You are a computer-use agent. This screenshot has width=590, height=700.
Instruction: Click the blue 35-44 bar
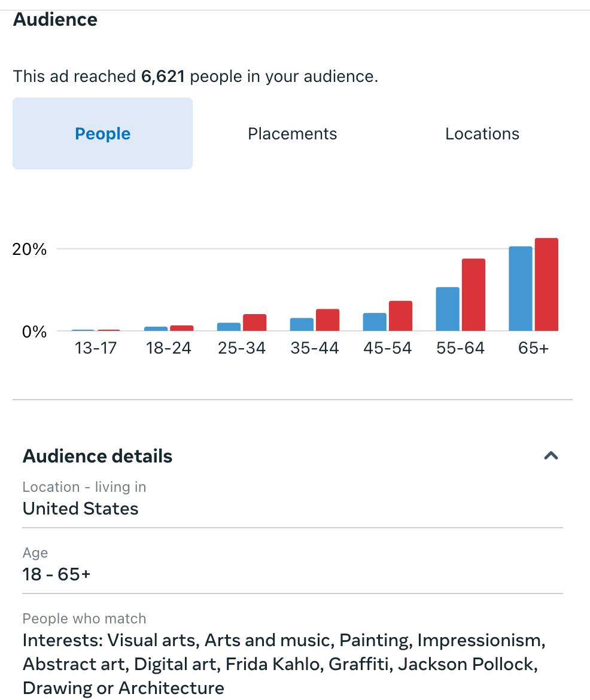[302, 324]
